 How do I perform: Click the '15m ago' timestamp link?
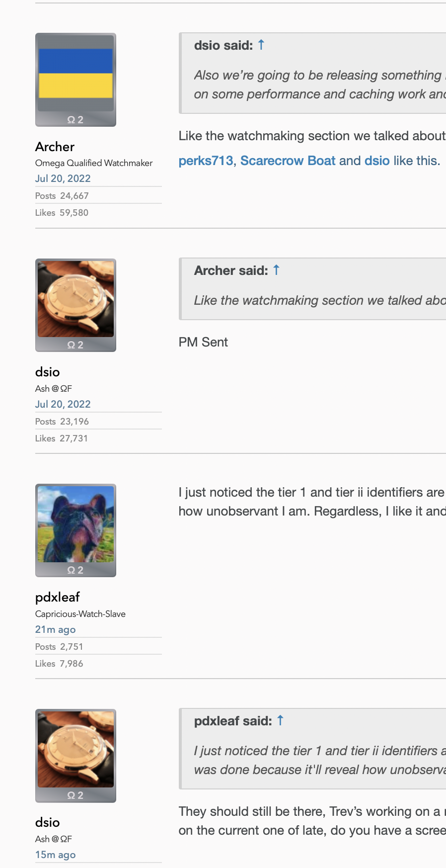pyautogui.click(x=55, y=855)
